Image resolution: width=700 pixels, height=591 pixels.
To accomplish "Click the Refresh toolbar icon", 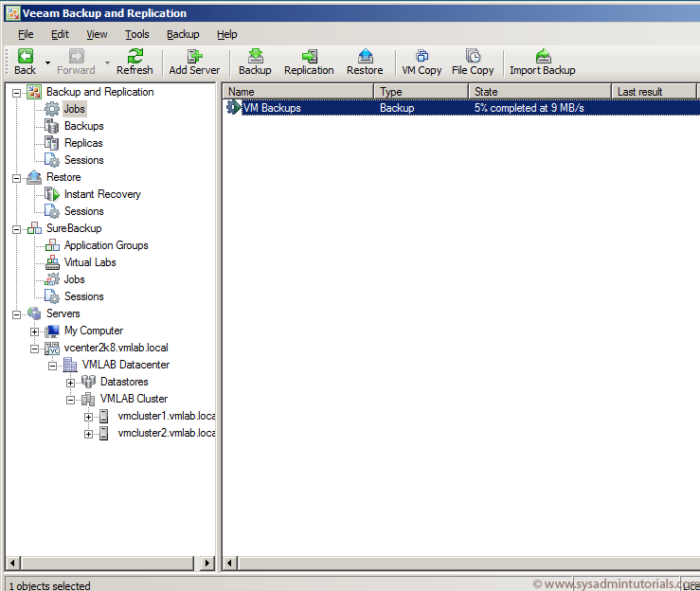I will click(135, 56).
